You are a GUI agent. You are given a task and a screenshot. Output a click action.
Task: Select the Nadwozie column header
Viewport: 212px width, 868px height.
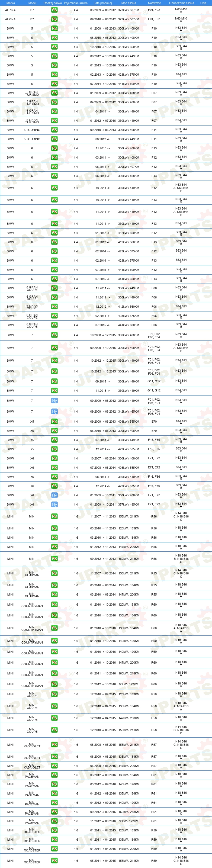tap(154, 3)
